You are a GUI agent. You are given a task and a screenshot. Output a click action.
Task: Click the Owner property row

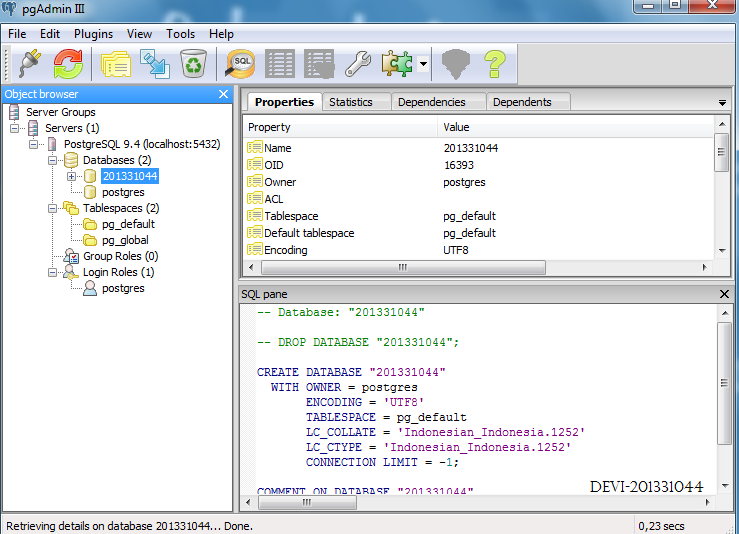point(479,182)
